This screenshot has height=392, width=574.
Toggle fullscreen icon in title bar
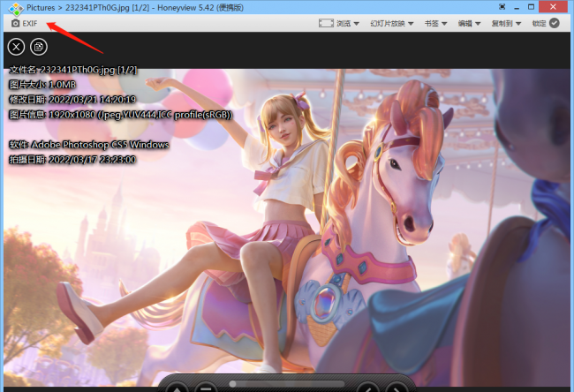502,6
